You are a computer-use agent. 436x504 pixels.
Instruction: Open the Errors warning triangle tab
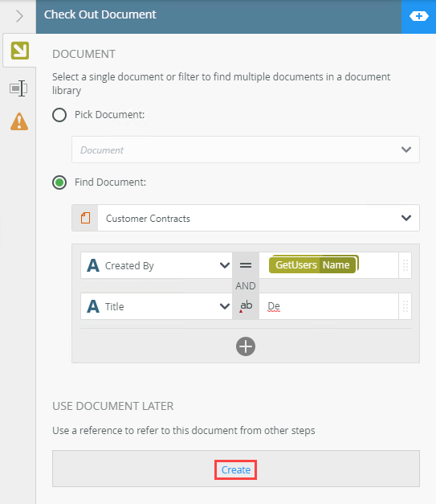(x=19, y=121)
